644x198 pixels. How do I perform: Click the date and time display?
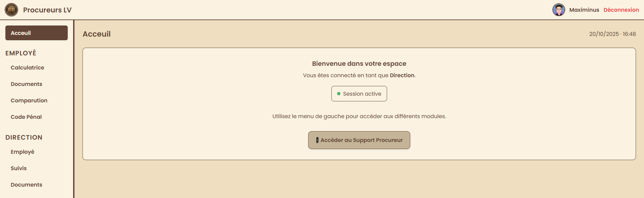[x=612, y=34]
